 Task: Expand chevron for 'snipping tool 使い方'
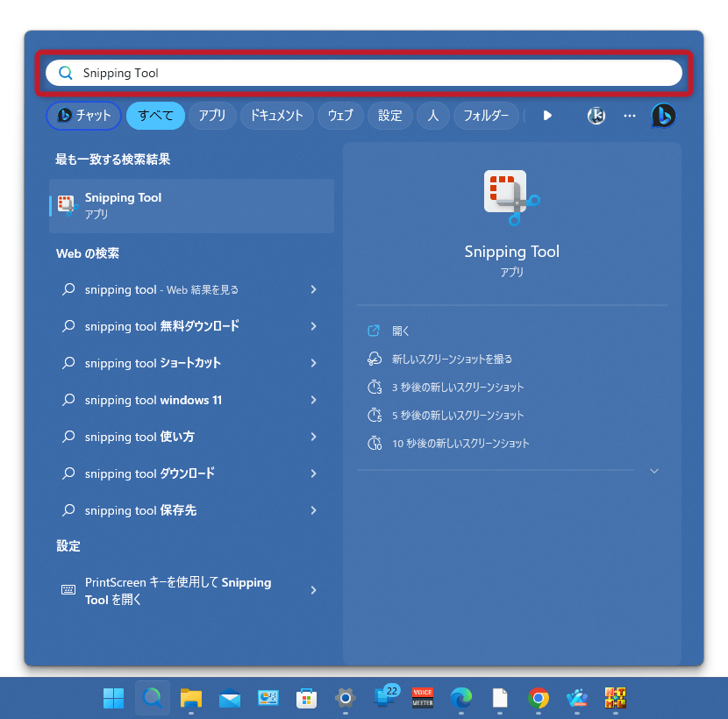(x=313, y=437)
